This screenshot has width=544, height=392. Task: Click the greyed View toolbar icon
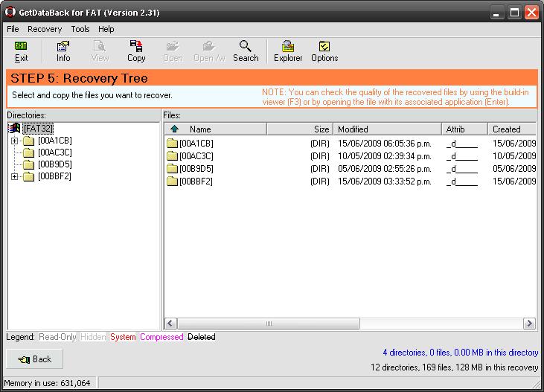(100, 46)
